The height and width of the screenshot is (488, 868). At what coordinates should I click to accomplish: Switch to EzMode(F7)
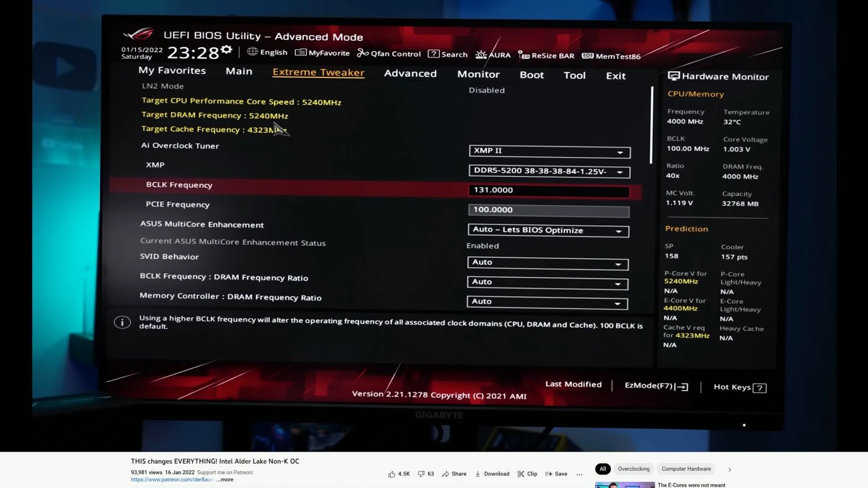[657, 386]
